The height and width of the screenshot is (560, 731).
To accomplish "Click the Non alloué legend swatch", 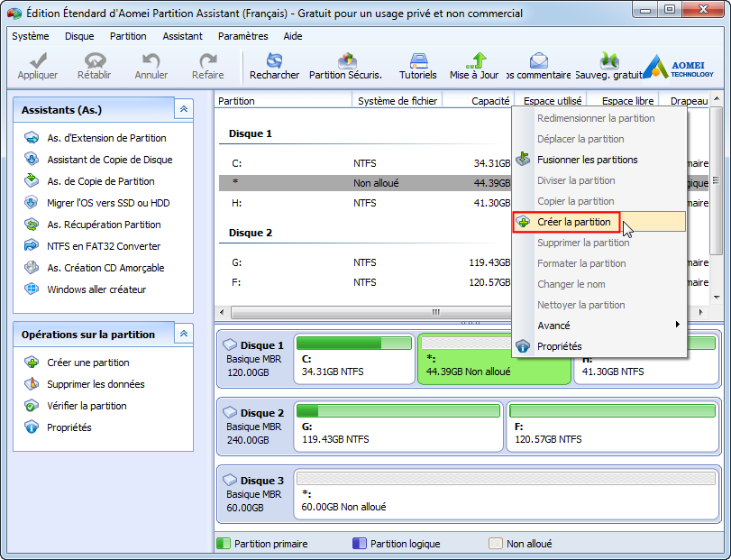I will click(495, 544).
